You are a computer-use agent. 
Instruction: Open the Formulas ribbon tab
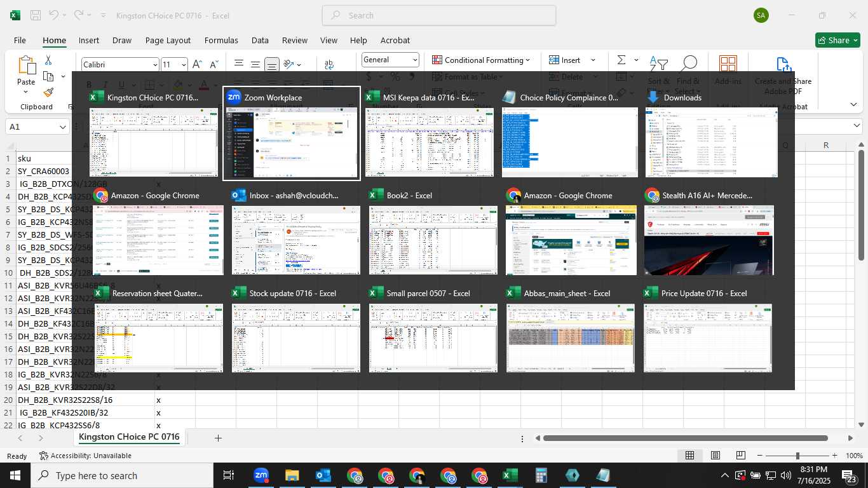[x=221, y=40]
